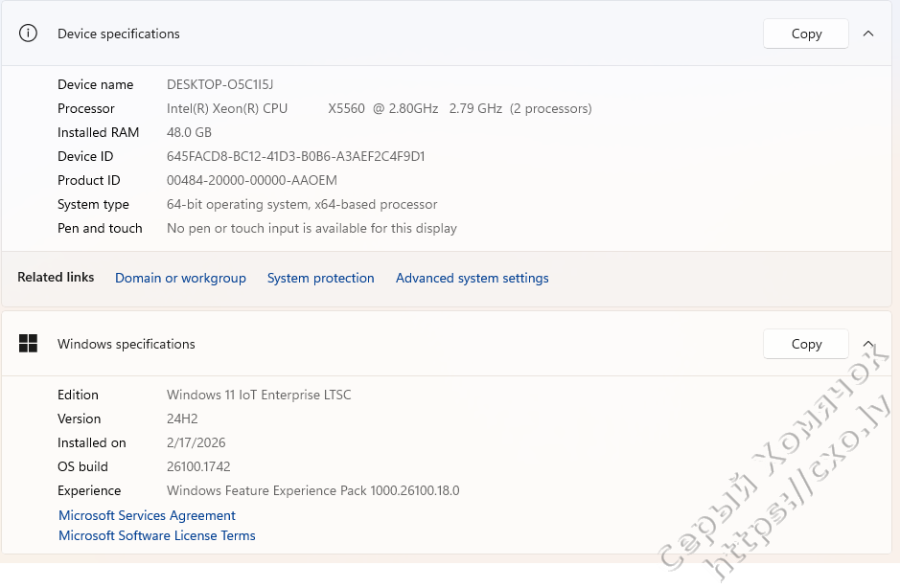
Task: Click the Windows logo icon
Action: 29,344
